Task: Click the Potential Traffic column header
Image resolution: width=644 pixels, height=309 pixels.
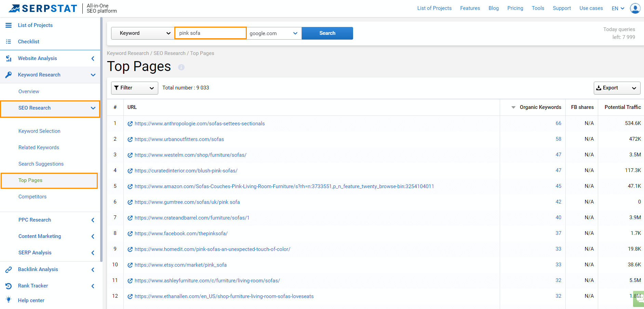Action: tap(623, 107)
